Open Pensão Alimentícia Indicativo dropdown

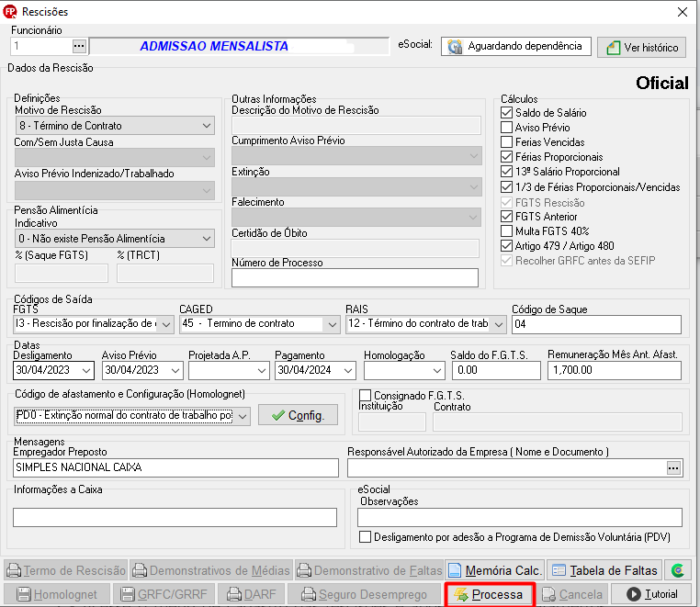coord(115,239)
